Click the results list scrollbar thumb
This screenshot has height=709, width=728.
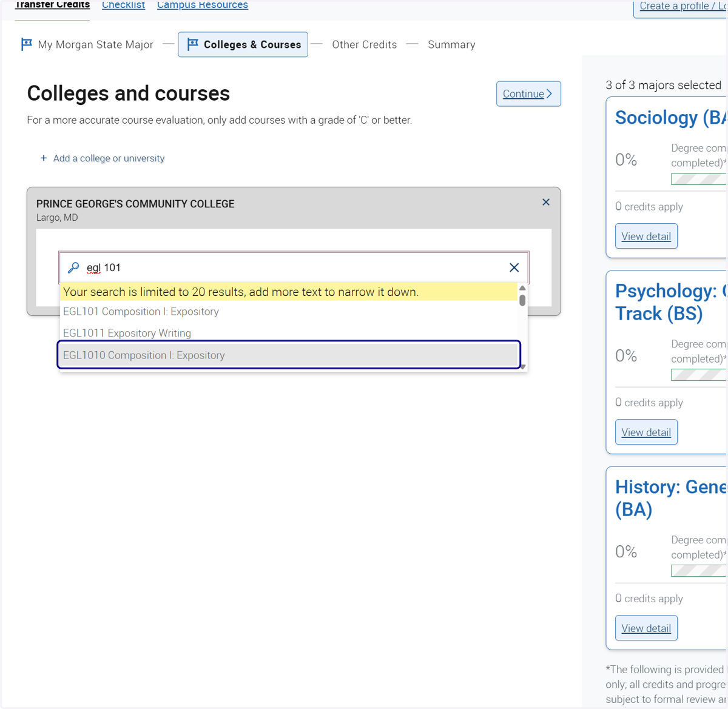[522, 300]
